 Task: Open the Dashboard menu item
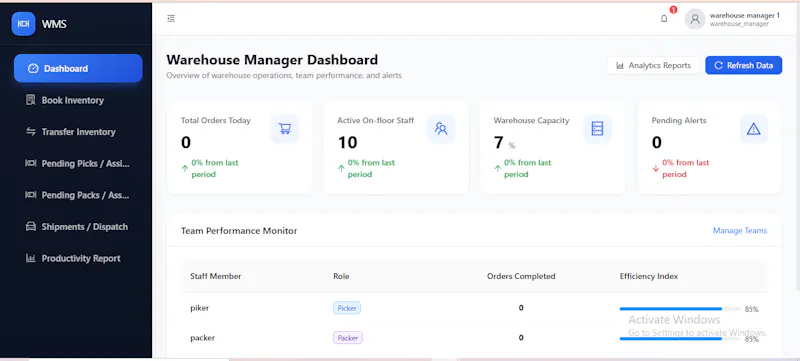[78, 68]
